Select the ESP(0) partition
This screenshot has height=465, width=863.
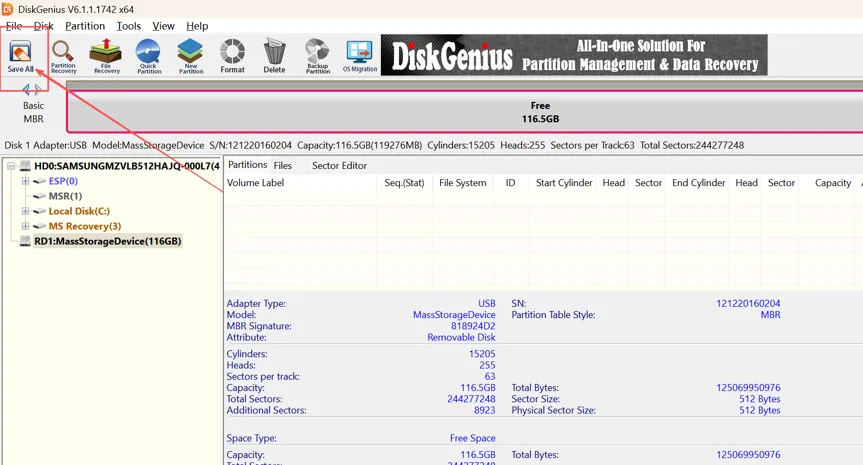coord(63,180)
